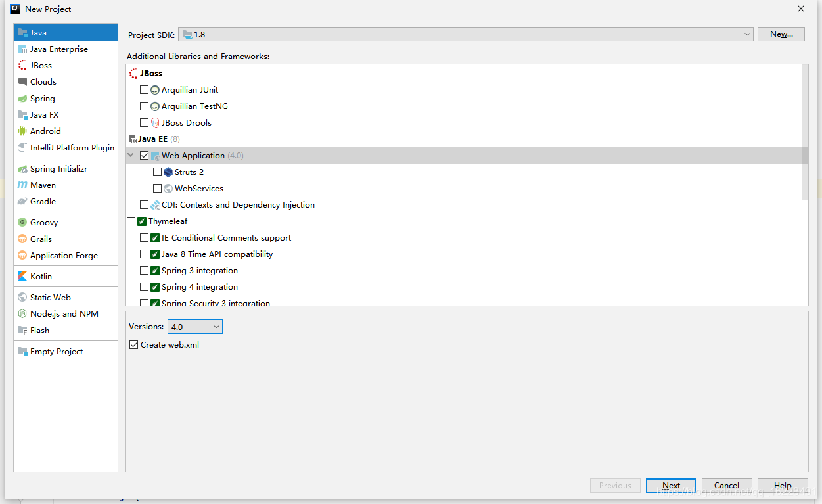Click the Gradle elephant icon

click(22, 201)
